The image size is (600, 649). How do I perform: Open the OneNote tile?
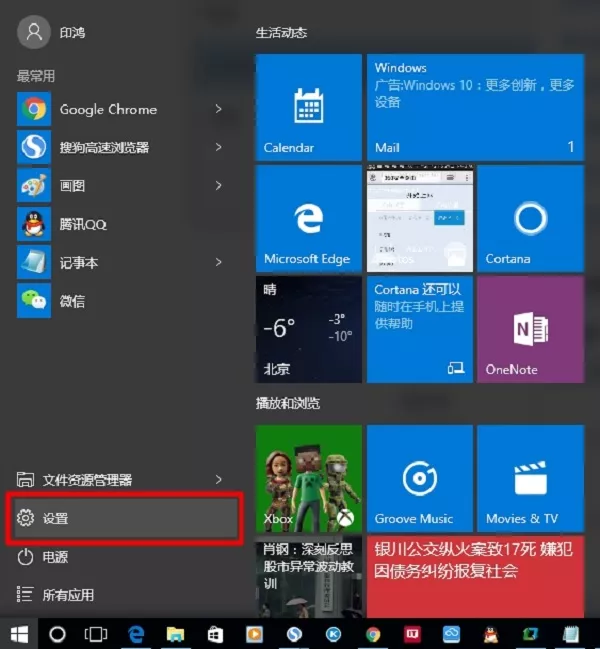pos(530,329)
